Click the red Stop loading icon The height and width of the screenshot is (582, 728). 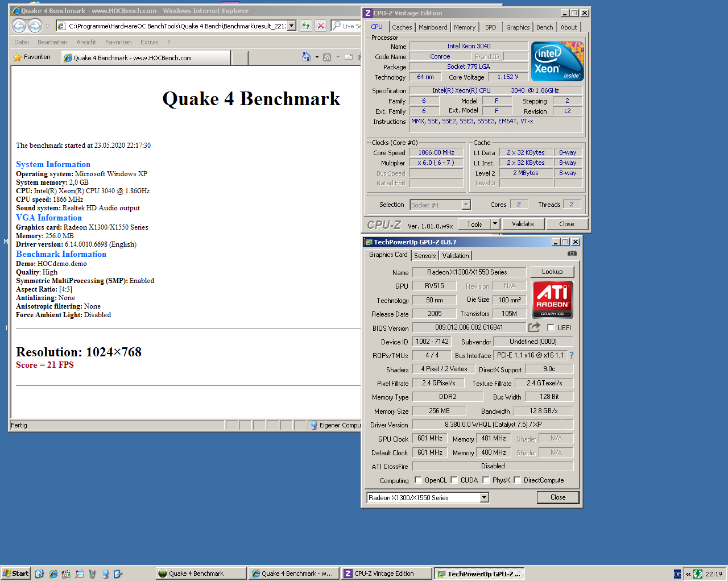click(321, 26)
